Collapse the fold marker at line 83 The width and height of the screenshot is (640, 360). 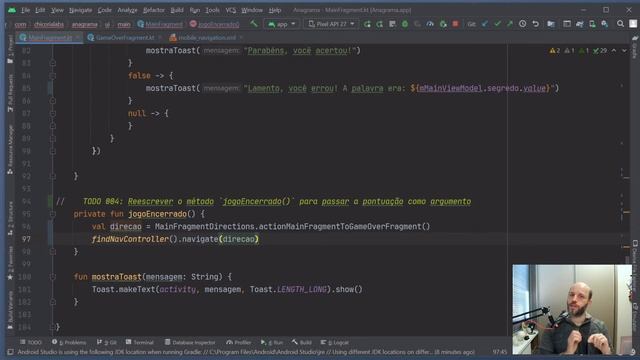click(x=53, y=63)
